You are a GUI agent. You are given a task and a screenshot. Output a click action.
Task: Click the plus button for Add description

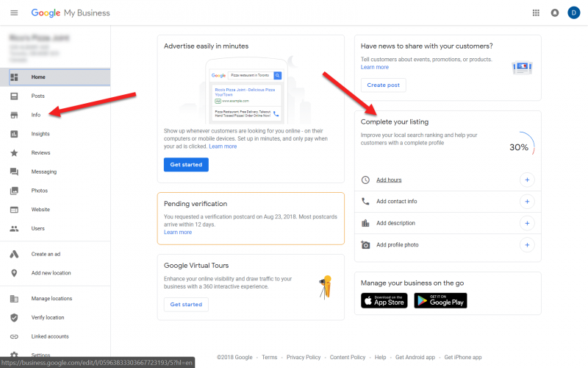pos(527,223)
